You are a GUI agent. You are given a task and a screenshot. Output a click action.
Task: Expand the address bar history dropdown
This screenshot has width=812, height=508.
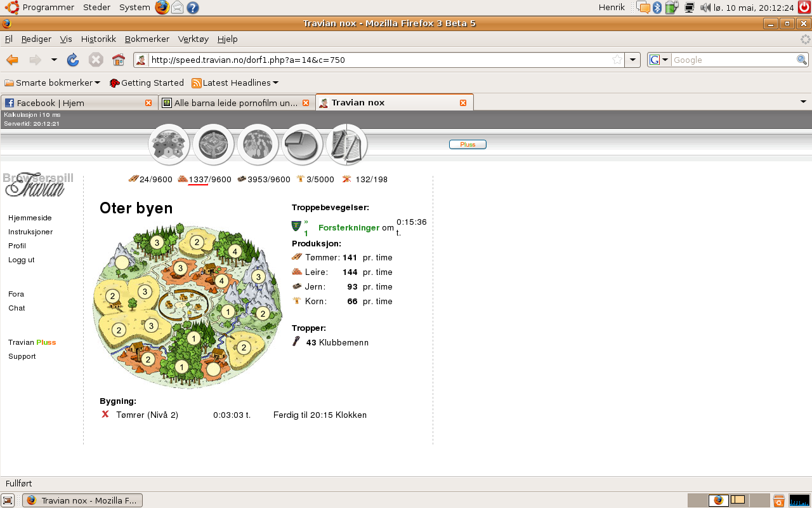tap(632, 60)
